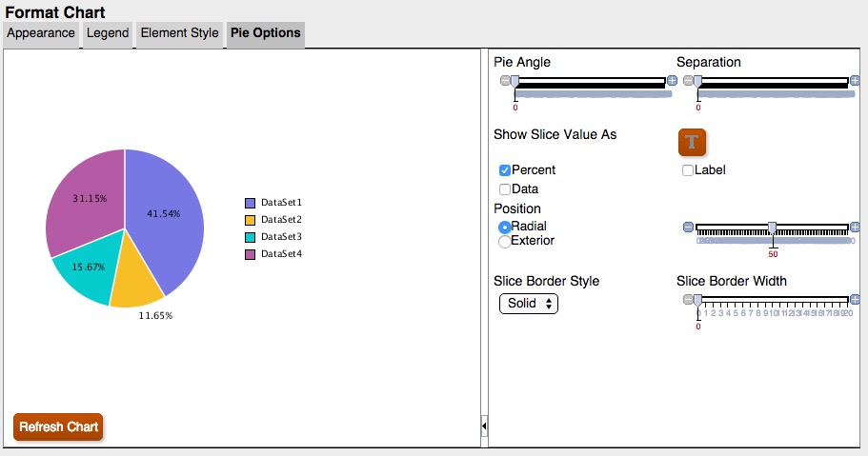Increase Separation with the plus icon
The width and height of the screenshot is (868, 456).
pos(855,81)
